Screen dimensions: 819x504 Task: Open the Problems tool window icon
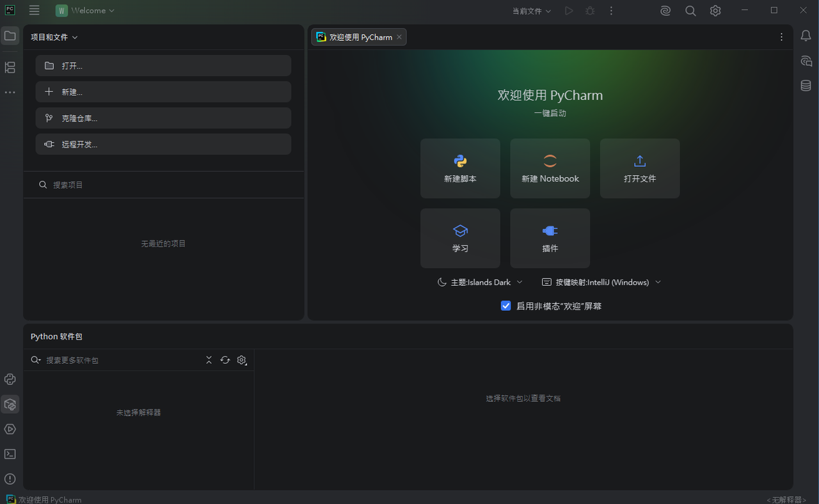[10, 479]
